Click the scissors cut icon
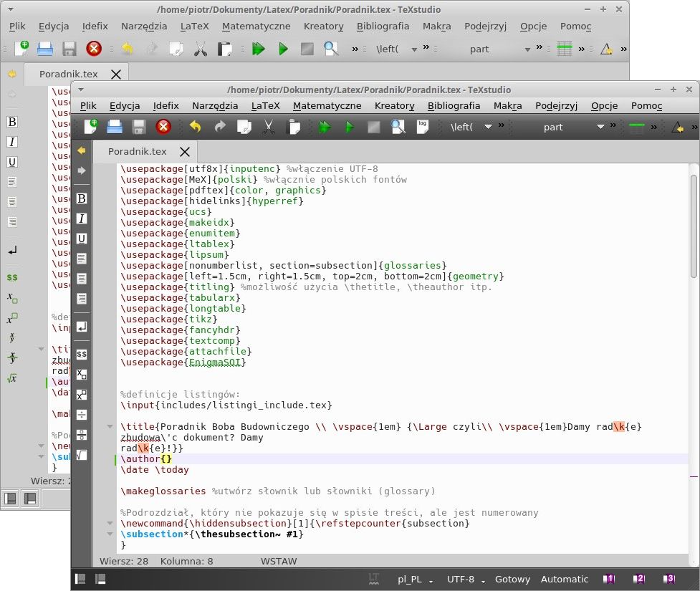Screen dimensions: 700x591 [269, 127]
